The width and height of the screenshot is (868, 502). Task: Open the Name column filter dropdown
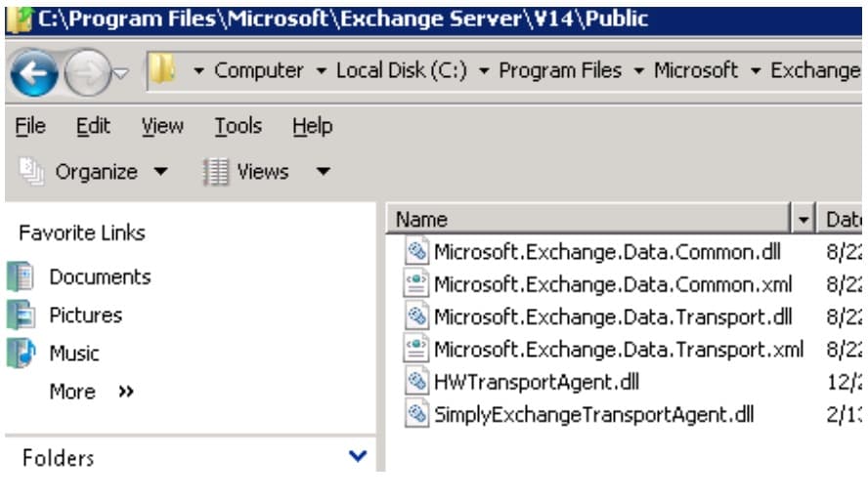click(x=804, y=220)
